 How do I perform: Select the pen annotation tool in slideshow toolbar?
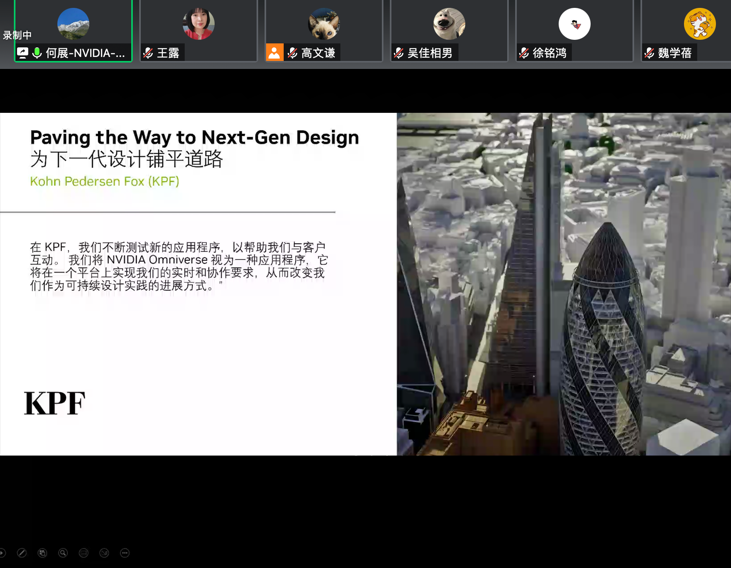coord(22,553)
